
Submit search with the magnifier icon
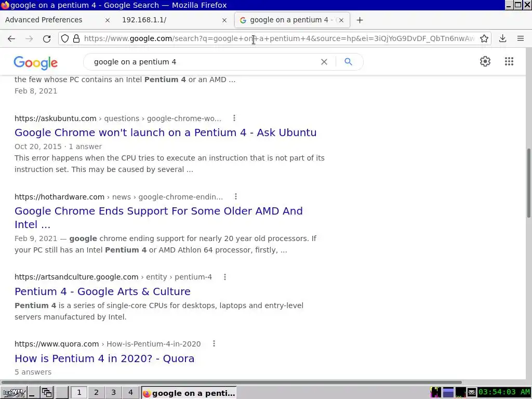coord(348,62)
